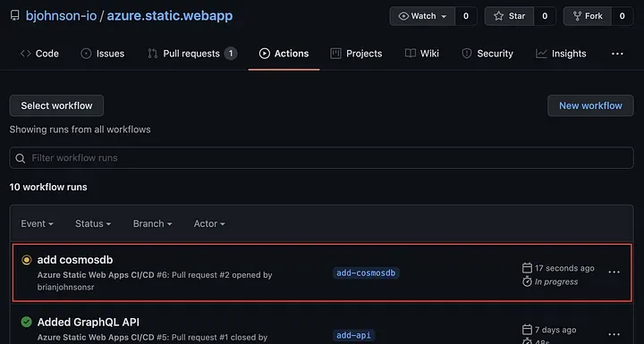Focus the Filter workflow runs field

point(322,157)
